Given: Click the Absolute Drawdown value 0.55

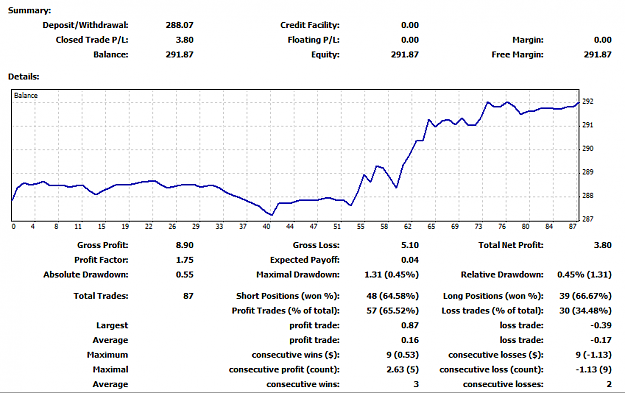Looking at the screenshot, I should (185, 275).
